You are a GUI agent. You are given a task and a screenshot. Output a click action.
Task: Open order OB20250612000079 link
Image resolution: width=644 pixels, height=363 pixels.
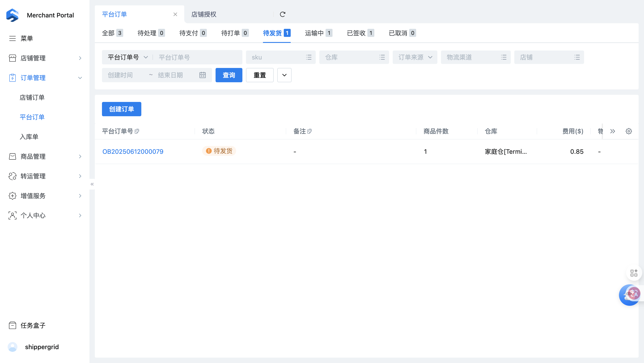click(133, 151)
